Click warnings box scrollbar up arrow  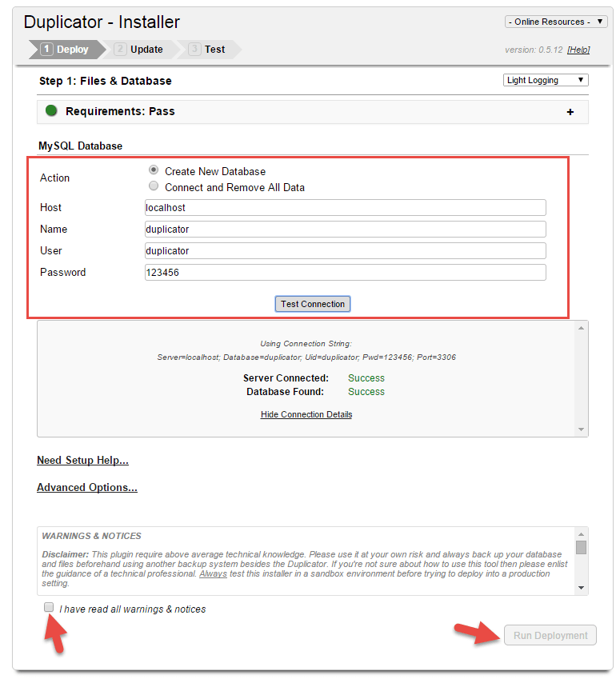581,534
